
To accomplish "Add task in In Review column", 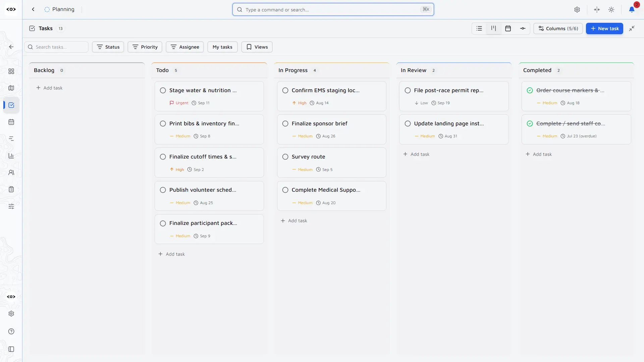I will coord(417,154).
